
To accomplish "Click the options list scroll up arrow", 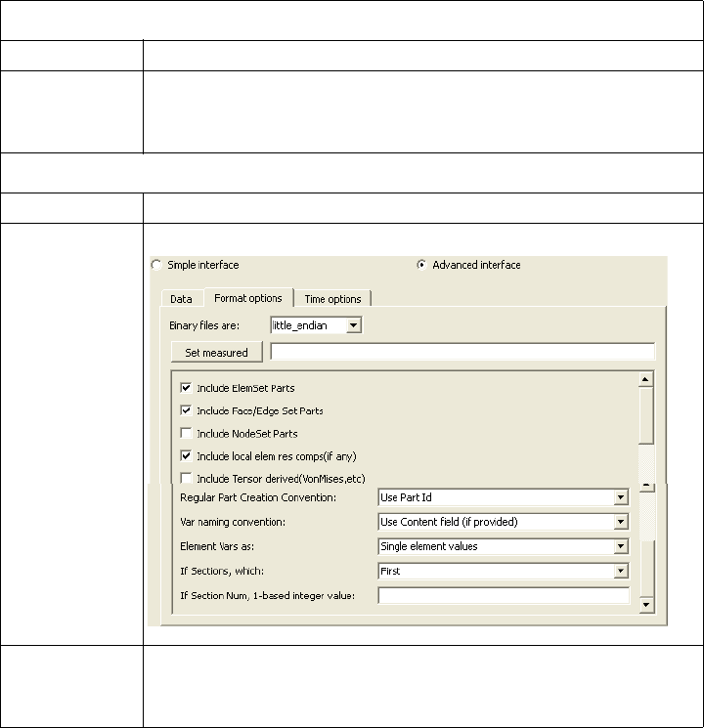I will coord(646,380).
